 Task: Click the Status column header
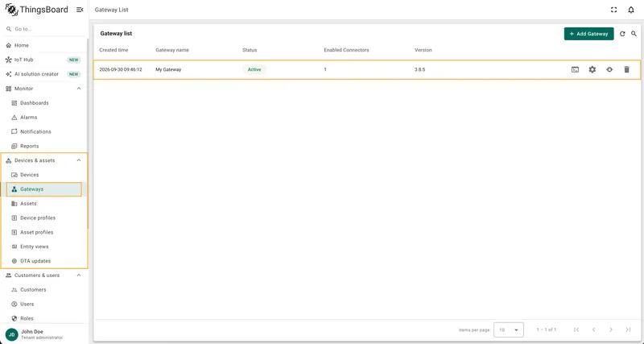tap(250, 50)
